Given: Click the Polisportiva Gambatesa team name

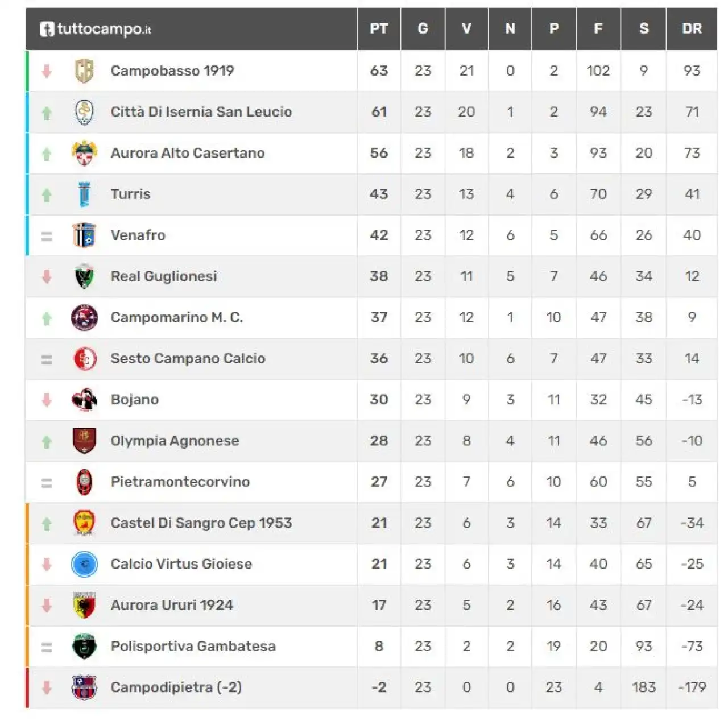Looking at the screenshot, I should point(193,647).
